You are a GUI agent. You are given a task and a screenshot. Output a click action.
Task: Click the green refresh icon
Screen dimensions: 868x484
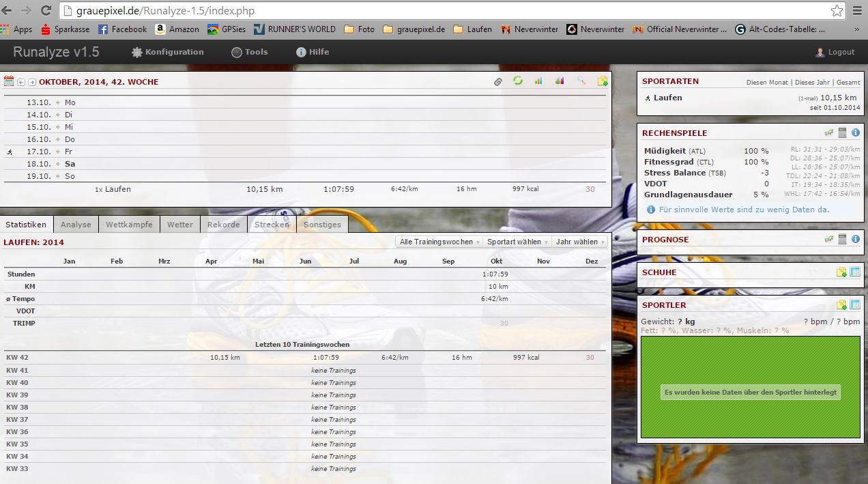[518, 81]
